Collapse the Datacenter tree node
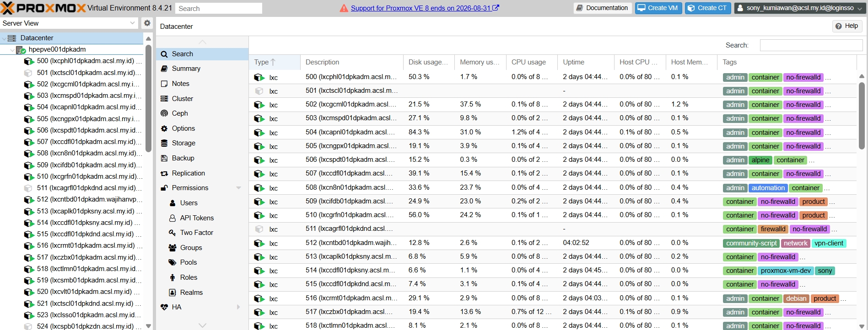The height and width of the screenshot is (330, 868). 4,38
